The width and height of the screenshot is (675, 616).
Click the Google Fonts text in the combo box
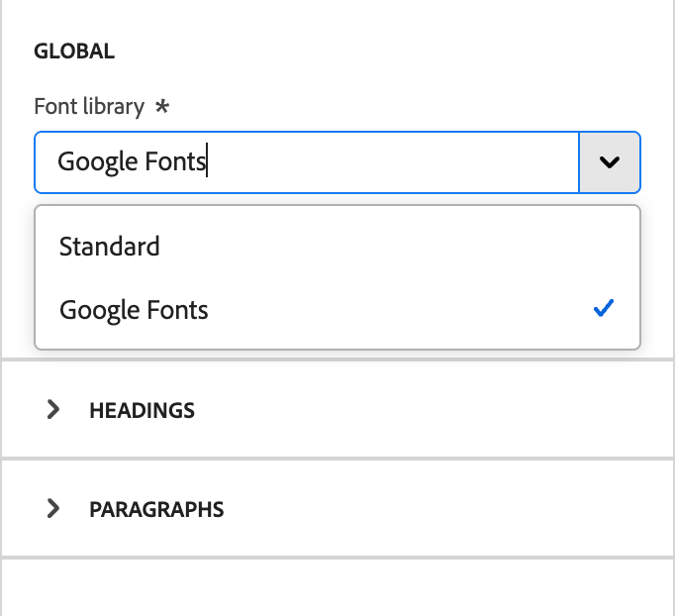132,161
